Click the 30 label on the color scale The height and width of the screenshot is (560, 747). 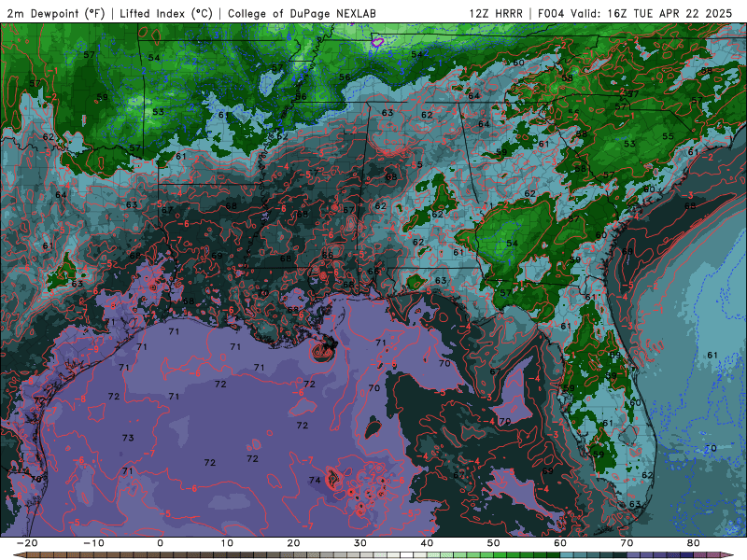360,543
